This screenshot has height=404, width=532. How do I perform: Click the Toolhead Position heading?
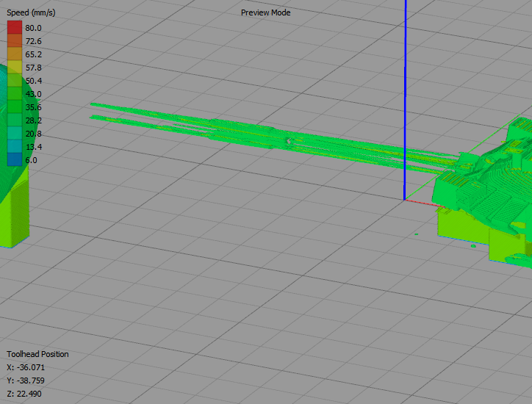[37, 354]
